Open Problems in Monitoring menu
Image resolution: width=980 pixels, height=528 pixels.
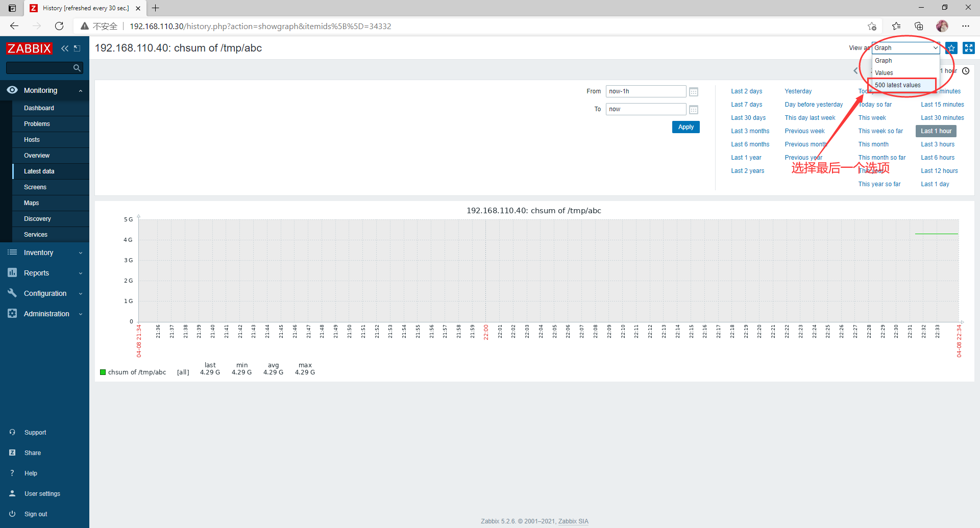pos(37,124)
